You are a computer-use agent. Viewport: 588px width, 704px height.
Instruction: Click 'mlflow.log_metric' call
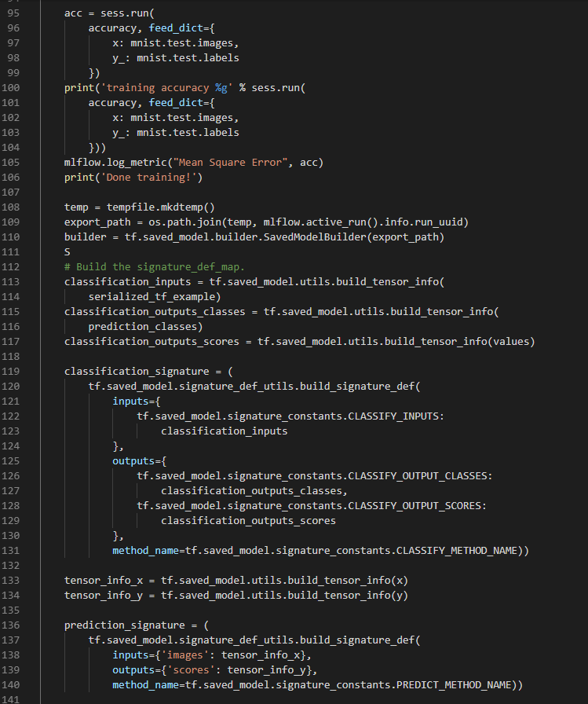coord(115,162)
